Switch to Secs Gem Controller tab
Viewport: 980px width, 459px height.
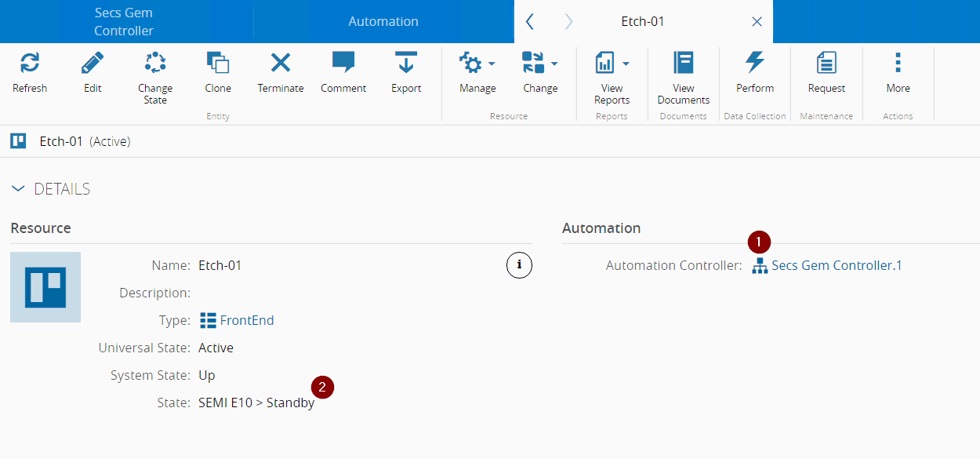point(124,22)
